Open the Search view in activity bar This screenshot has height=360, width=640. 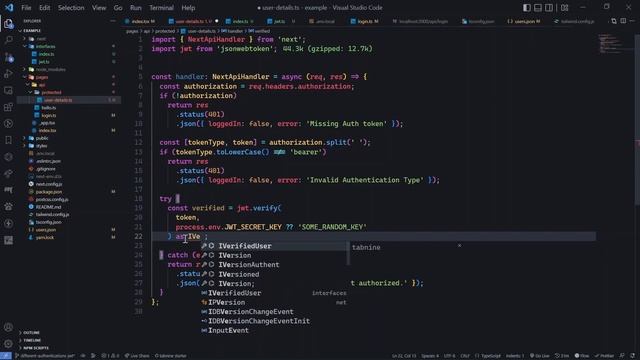[x=8, y=40]
